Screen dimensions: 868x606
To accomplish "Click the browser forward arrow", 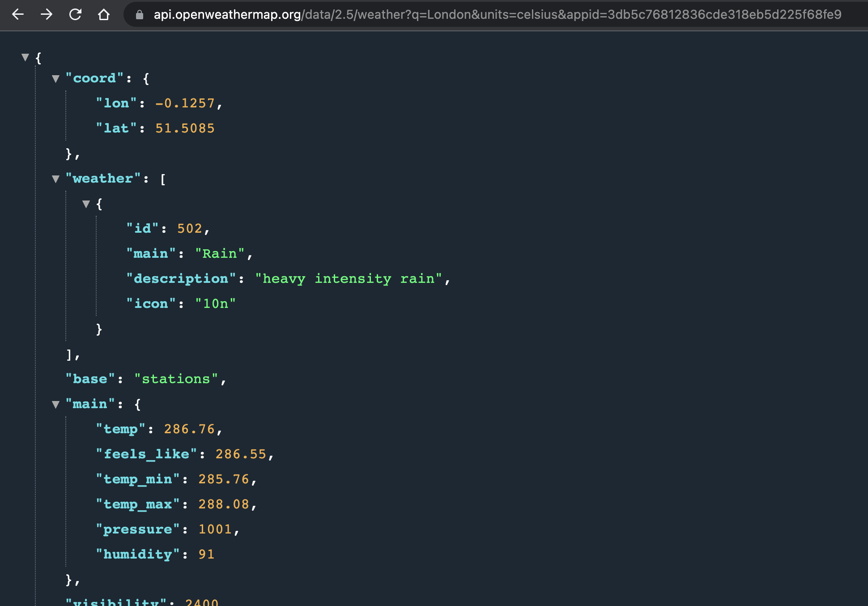I will [x=47, y=14].
